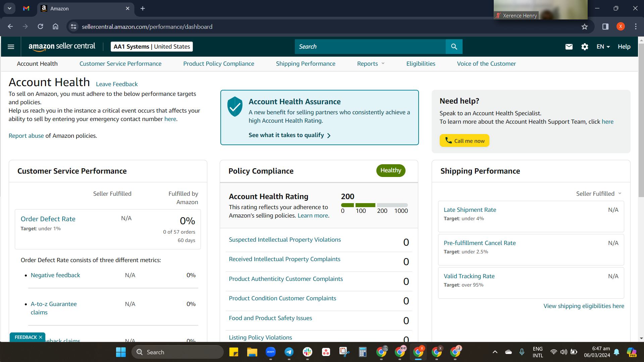
Task: Open a new browser tab
Action: tap(143, 8)
